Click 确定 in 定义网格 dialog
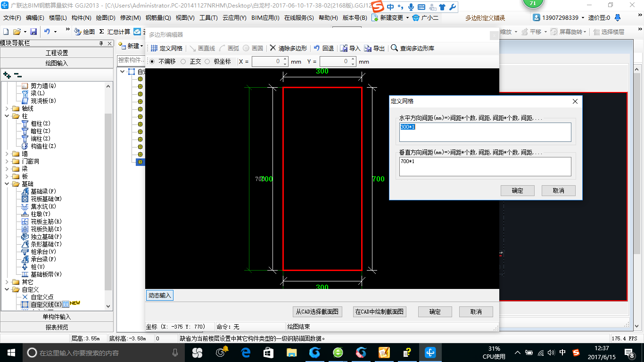The height and width of the screenshot is (362, 644). [518, 190]
